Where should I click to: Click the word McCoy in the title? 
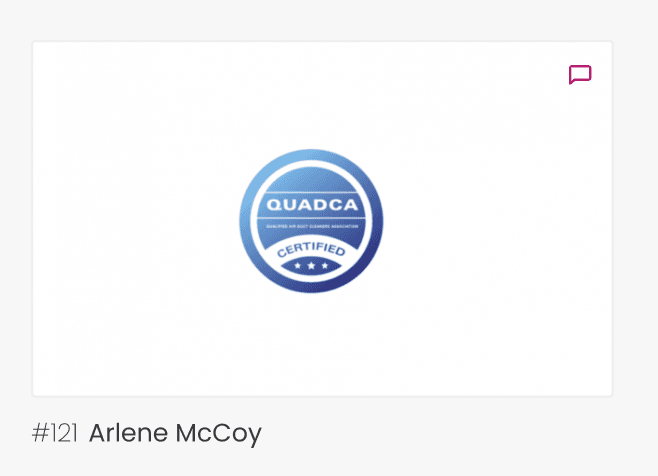pyautogui.click(x=218, y=434)
